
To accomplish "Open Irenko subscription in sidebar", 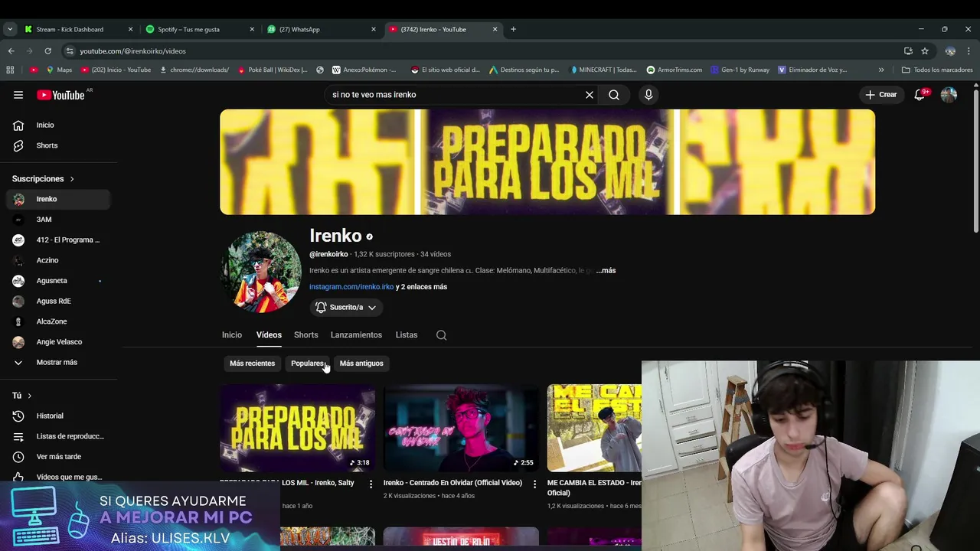I will (x=57, y=199).
